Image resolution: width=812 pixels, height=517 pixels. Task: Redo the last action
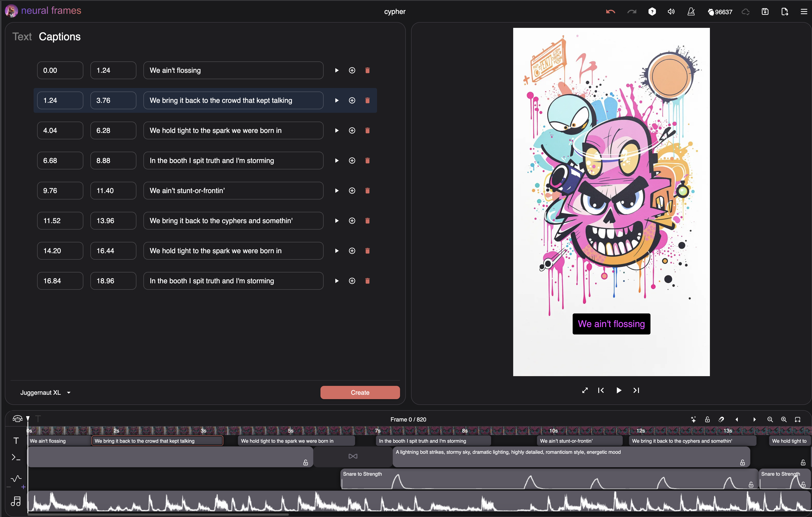(632, 11)
